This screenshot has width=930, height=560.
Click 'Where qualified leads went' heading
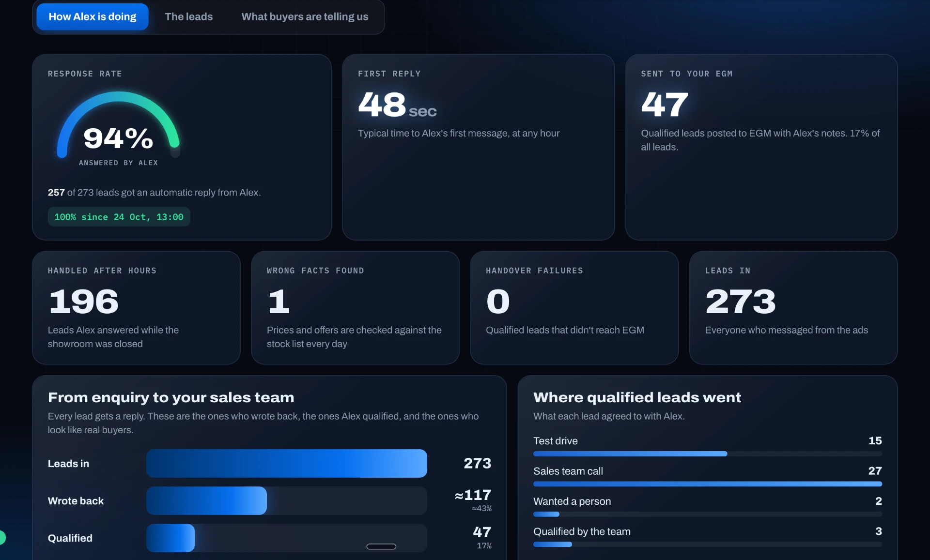(x=637, y=397)
